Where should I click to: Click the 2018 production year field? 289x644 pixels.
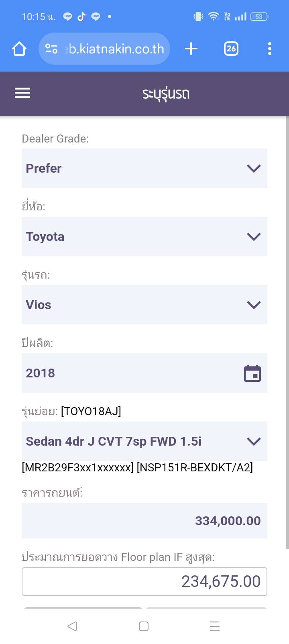[128, 373]
